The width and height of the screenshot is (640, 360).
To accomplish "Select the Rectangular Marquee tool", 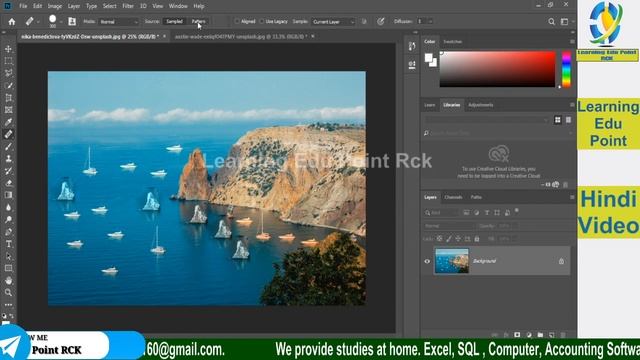I will [x=8, y=61].
